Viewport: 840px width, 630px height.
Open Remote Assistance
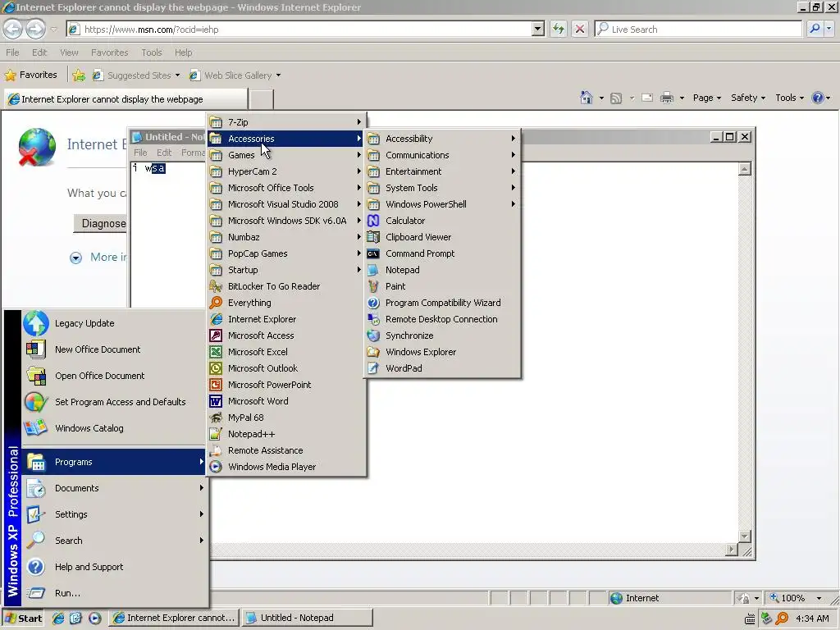pyautogui.click(x=286, y=450)
